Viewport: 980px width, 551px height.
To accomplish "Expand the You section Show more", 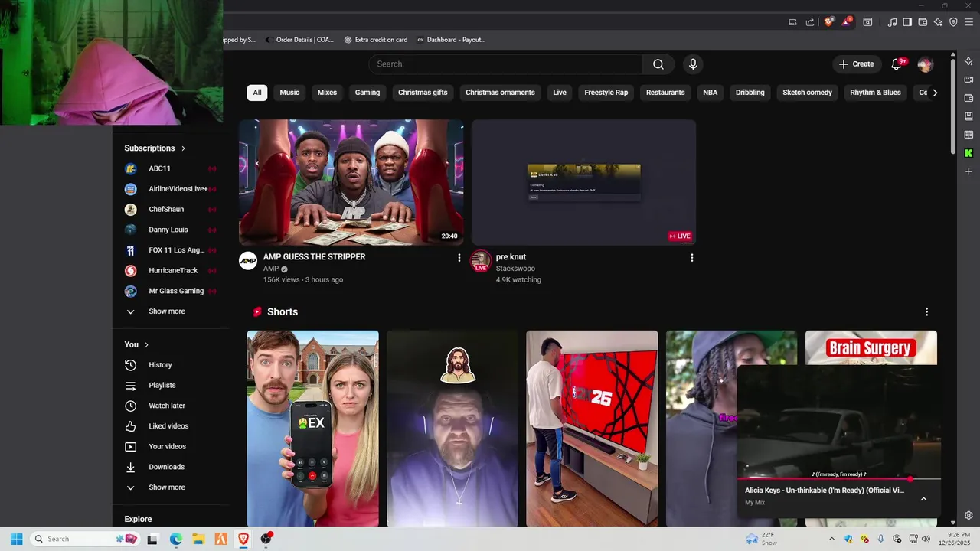I will tap(167, 487).
